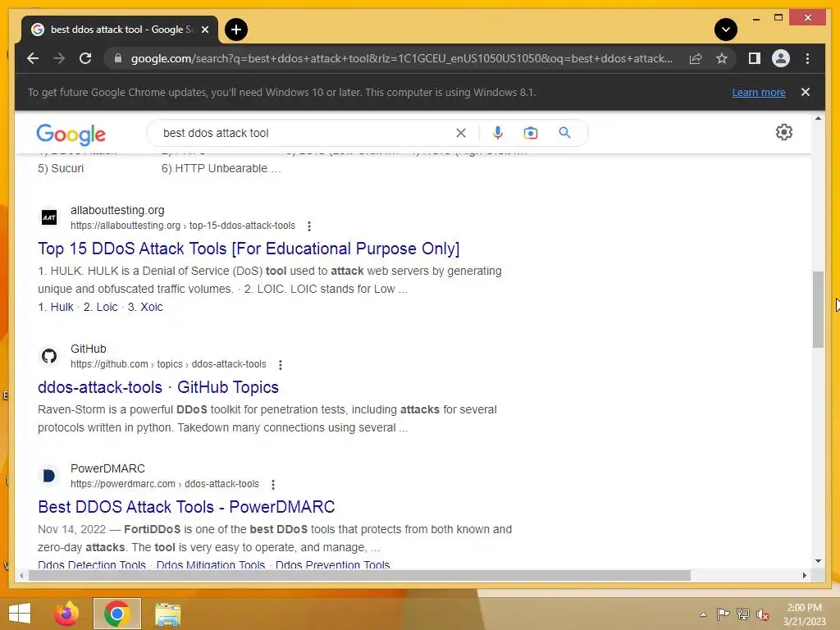The image size is (840, 630).
Task: Click the address bar URL
Action: tap(402, 58)
